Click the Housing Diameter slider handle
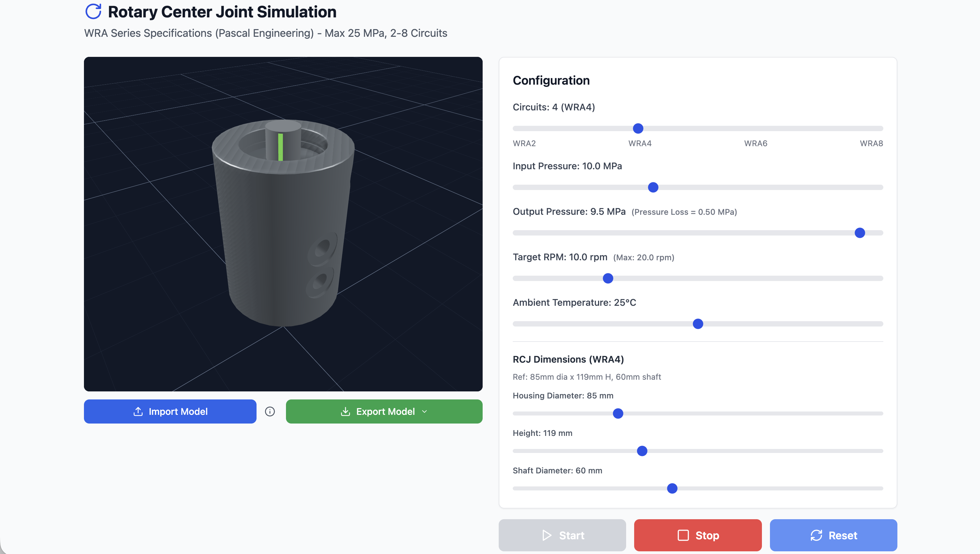 618,413
